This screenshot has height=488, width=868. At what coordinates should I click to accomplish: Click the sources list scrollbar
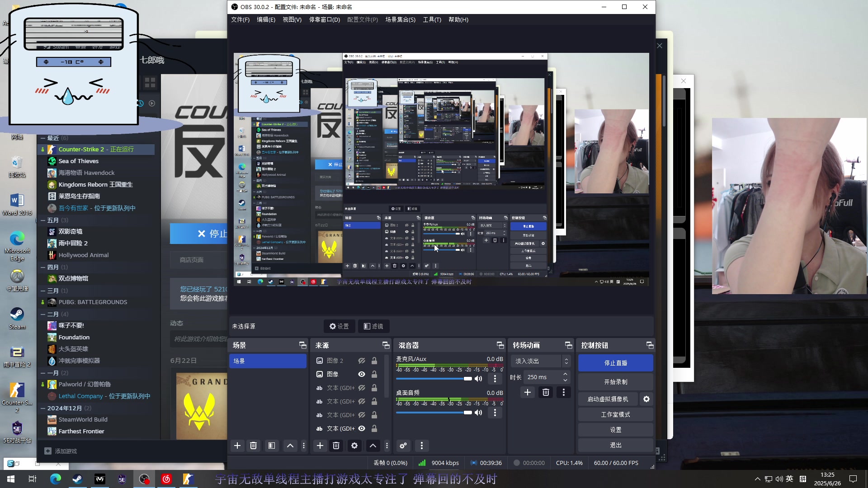tap(387, 376)
